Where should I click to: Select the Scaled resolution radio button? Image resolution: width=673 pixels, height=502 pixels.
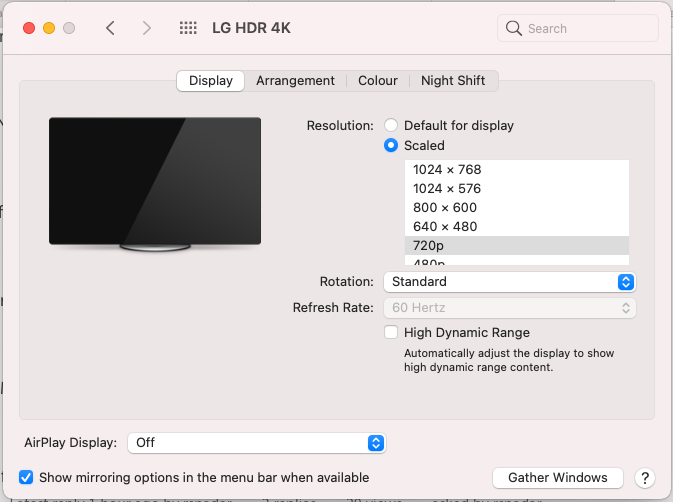tap(391, 145)
